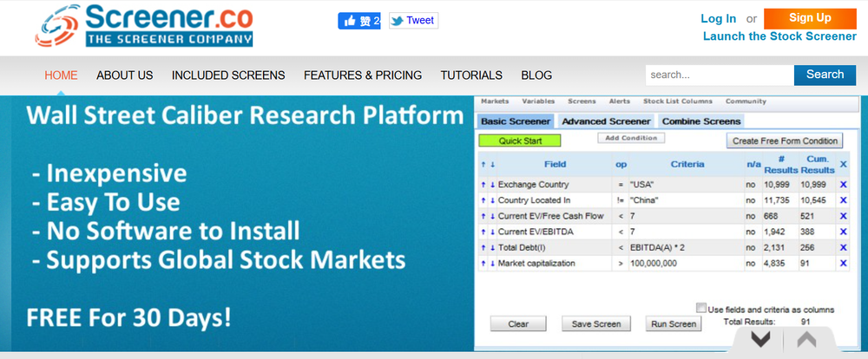Open the BLOG page

536,75
